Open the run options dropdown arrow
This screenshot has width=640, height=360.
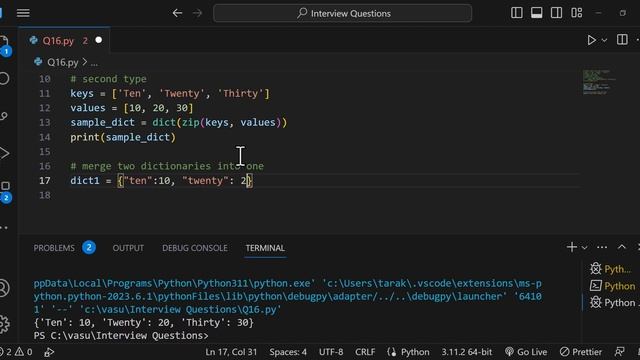pos(604,40)
